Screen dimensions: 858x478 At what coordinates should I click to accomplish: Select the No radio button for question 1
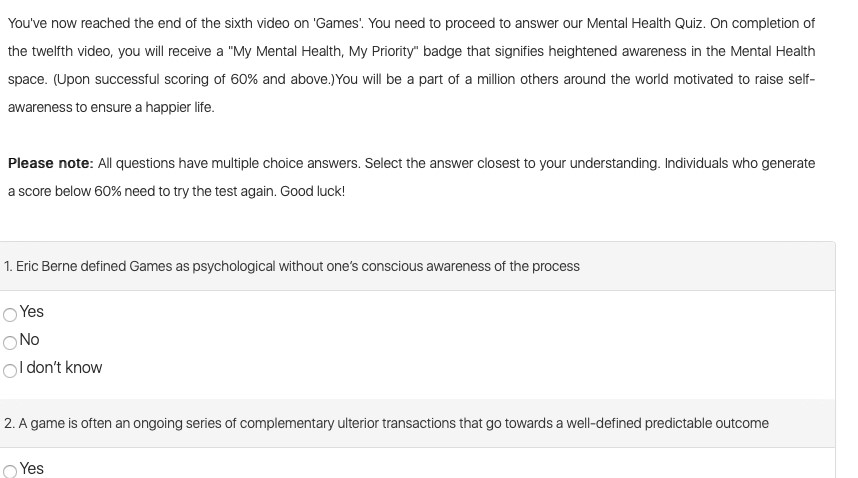[10, 342]
